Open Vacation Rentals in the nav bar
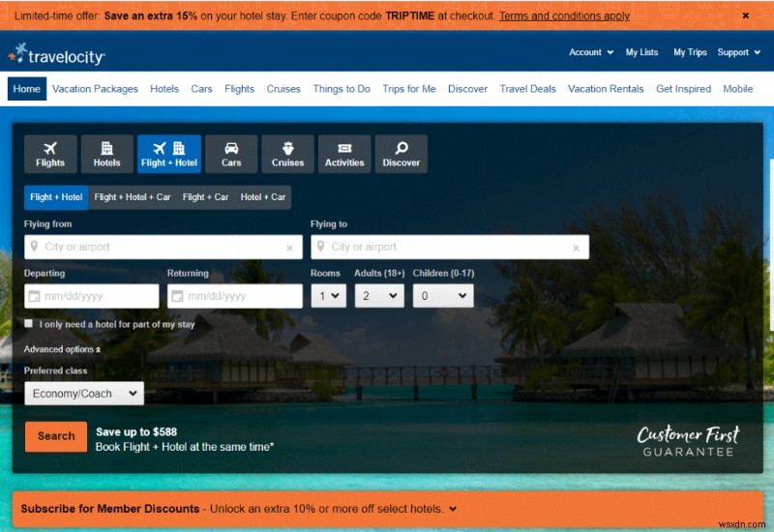This screenshot has height=532, width=774. point(606,89)
